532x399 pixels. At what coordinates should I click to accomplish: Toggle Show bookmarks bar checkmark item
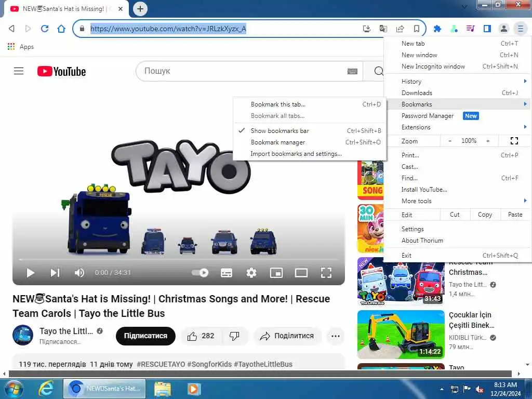pos(310,130)
